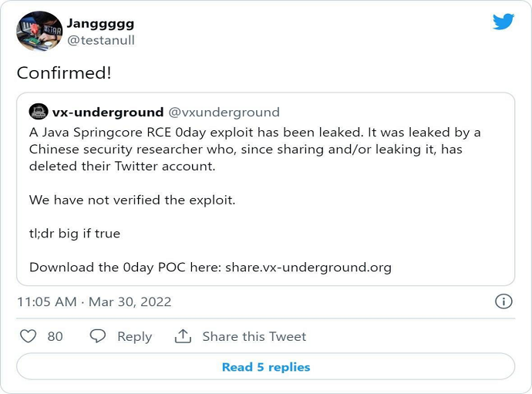Screen dimensions: 532x394
Task: Open the info circle icon
Action: [503, 301]
